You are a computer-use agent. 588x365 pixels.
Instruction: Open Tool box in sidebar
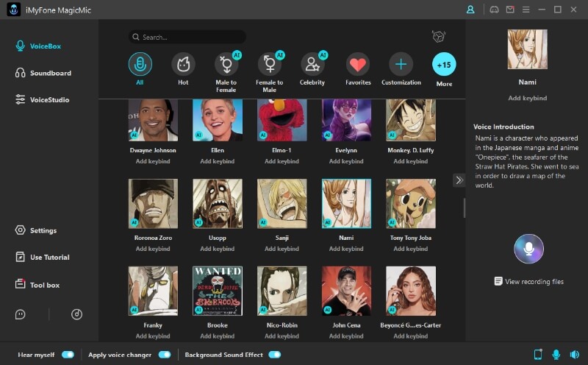click(37, 285)
